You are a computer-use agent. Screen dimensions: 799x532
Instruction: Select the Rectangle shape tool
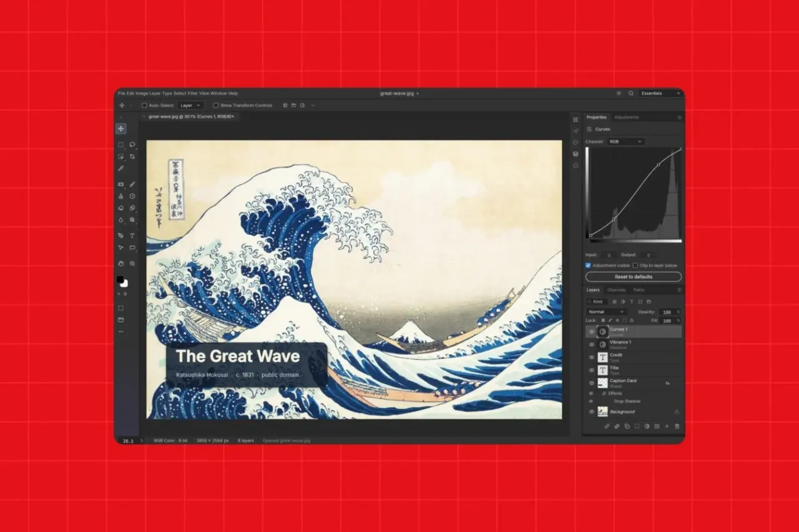tap(132, 248)
